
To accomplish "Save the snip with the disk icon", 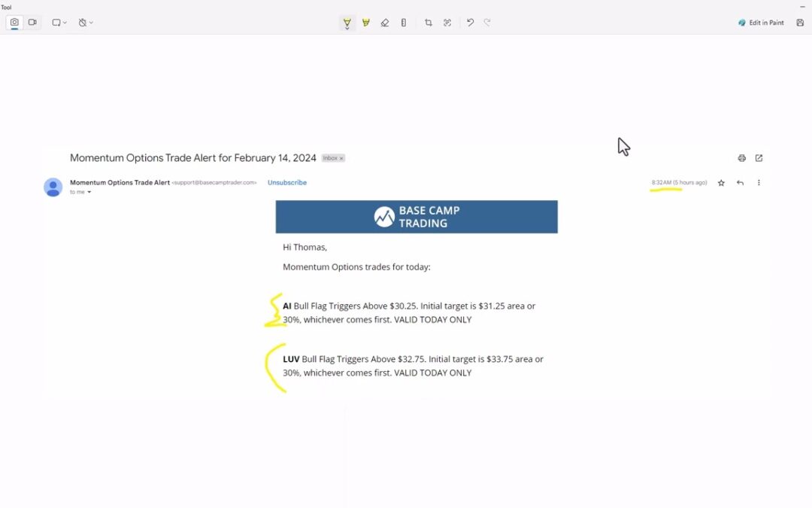I will [800, 23].
